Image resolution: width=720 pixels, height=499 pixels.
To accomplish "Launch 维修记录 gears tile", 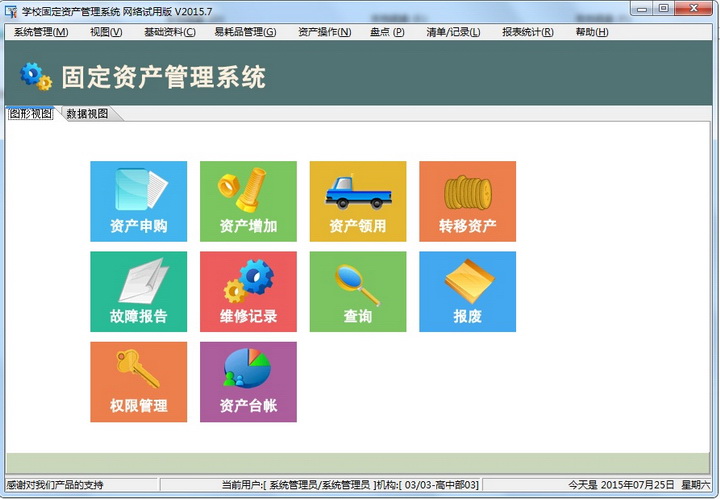I will click(x=248, y=291).
